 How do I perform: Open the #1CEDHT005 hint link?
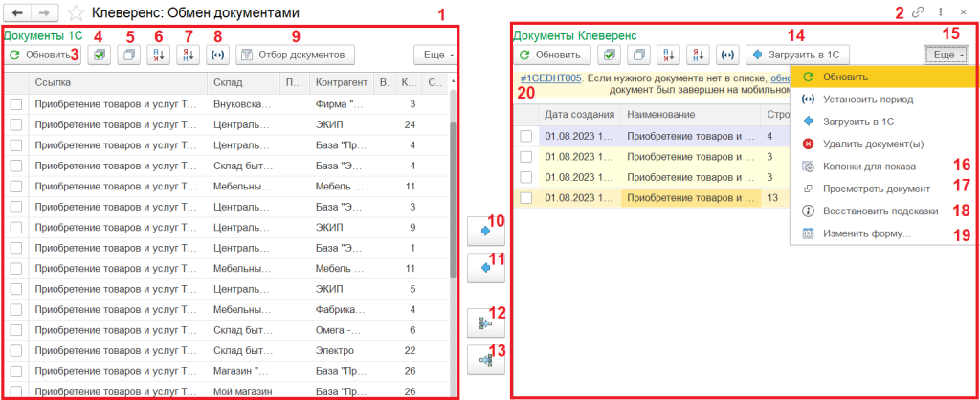click(x=550, y=78)
